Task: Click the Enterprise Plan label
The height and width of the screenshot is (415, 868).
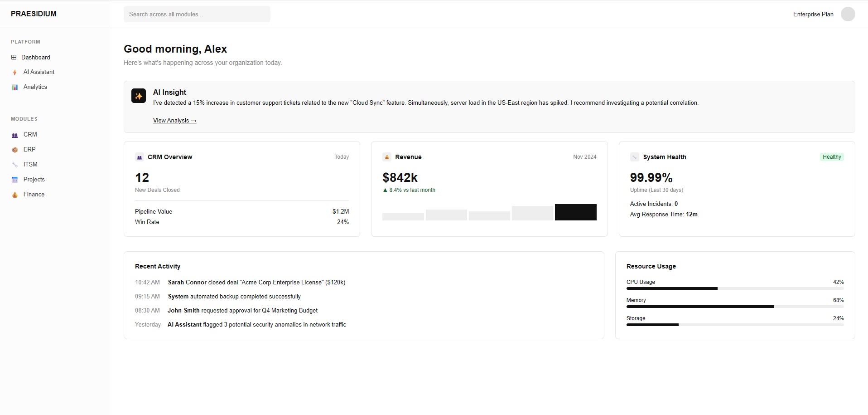Action: 813,14
